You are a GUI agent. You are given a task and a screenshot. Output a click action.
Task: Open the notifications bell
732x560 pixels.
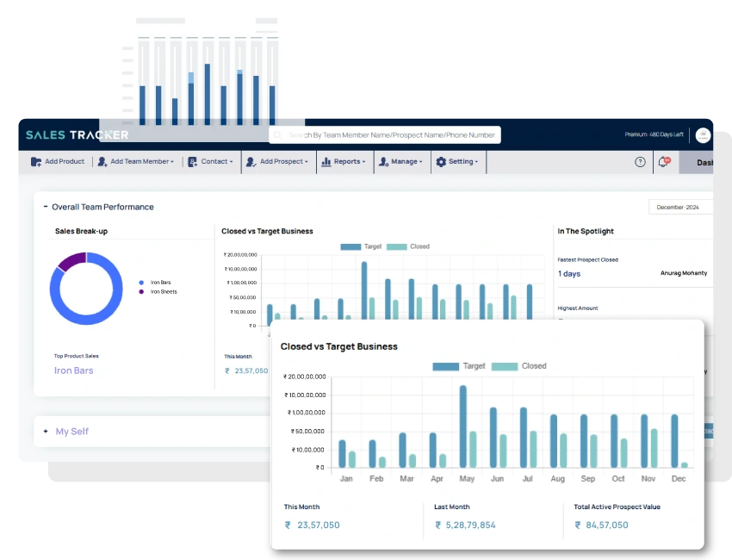coord(663,162)
